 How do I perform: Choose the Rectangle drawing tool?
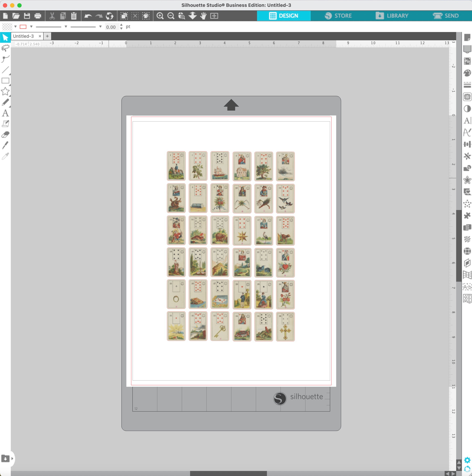pos(5,81)
